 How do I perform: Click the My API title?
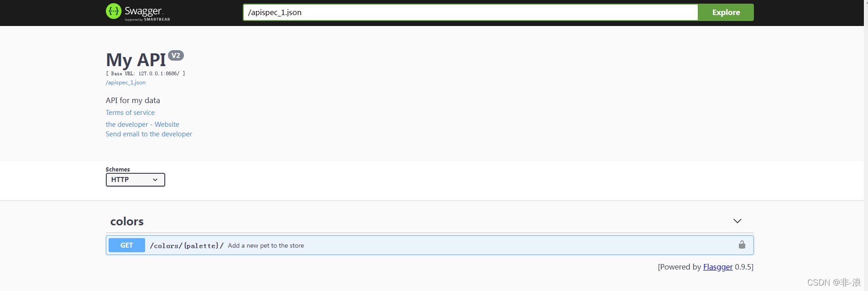136,60
